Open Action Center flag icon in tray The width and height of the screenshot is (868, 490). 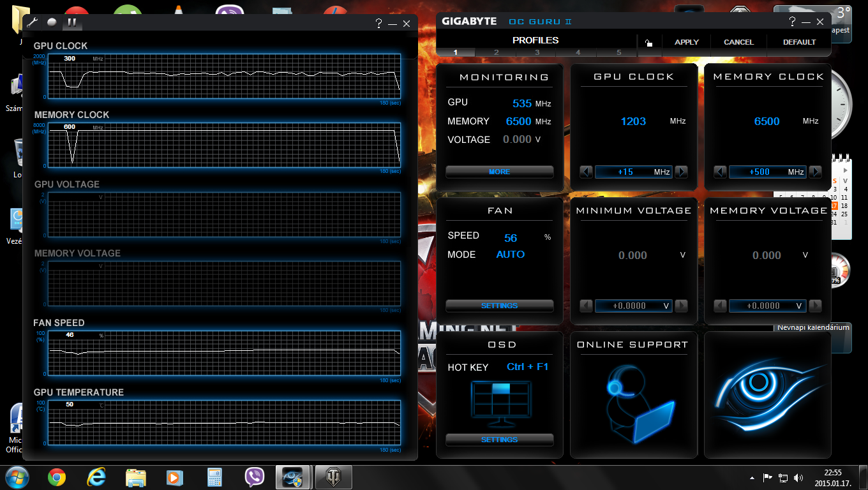click(768, 477)
